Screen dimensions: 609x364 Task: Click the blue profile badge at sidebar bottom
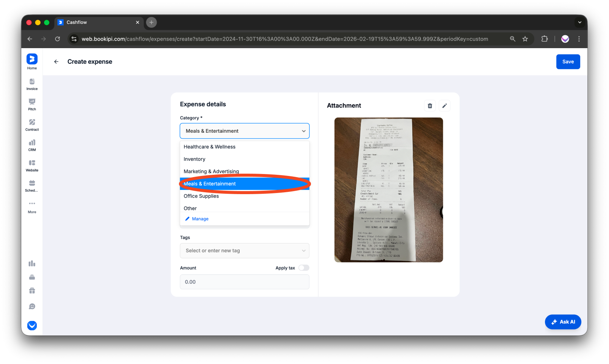point(32,325)
